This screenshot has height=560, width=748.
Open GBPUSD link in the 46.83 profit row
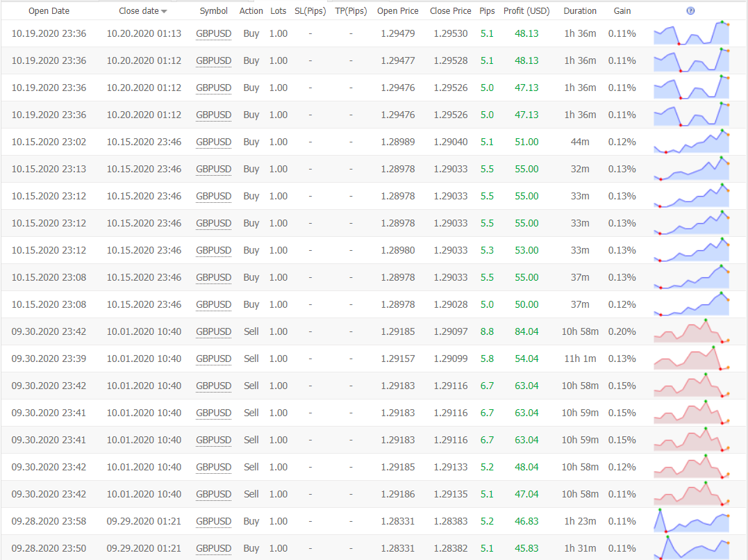213,522
